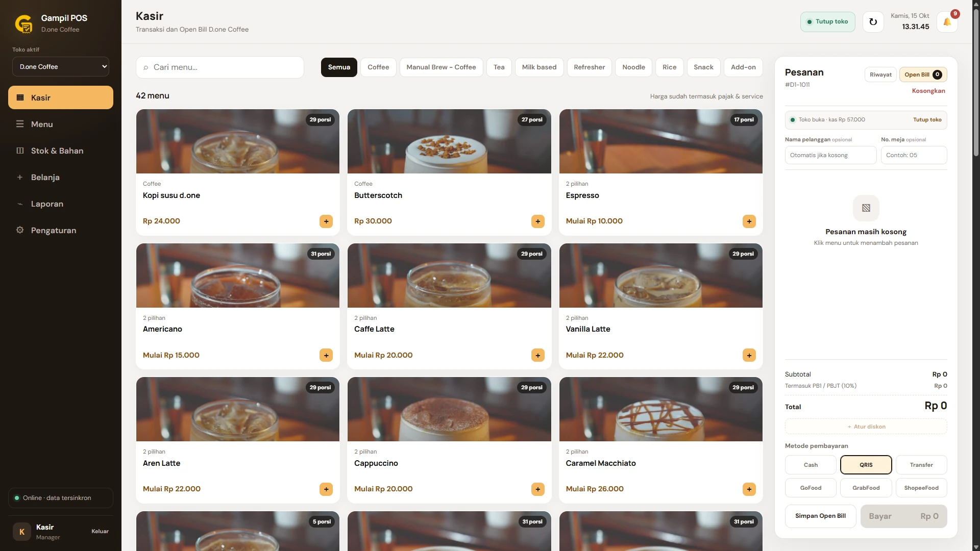980x551 pixels.
Task: Open the Open Bill list
Action: tap(923, 74)
